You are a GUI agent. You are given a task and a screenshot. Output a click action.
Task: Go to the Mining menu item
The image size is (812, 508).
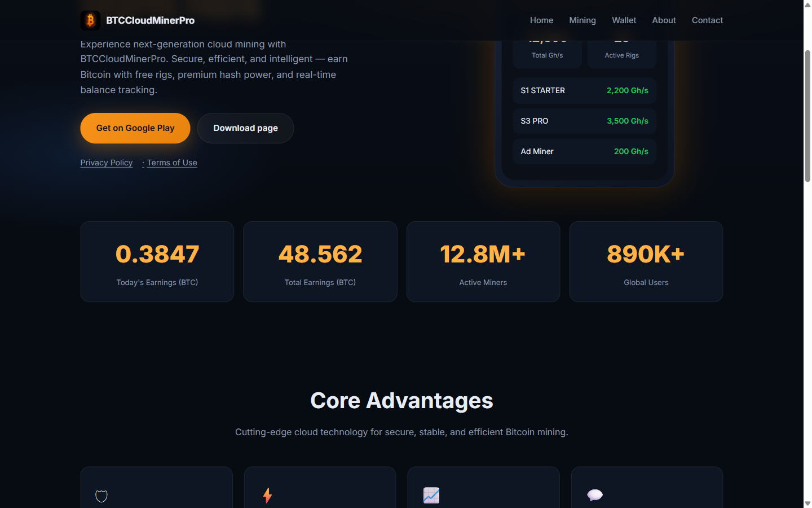[x=582, y=20]
